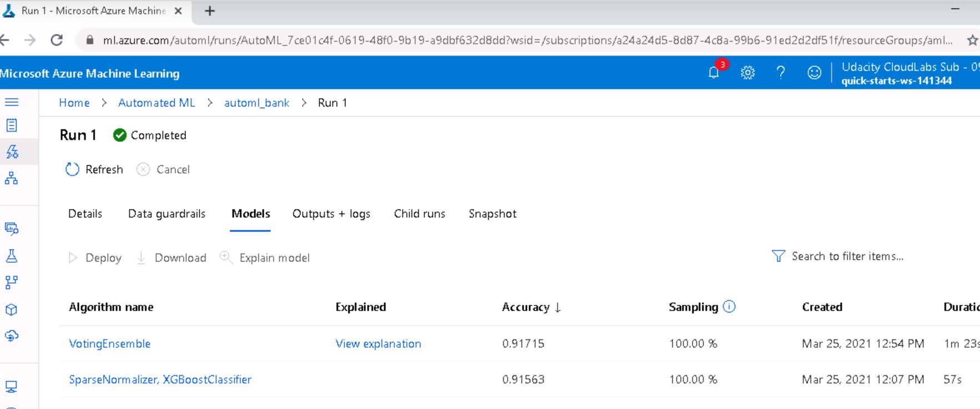Click Microsoft Azure Machine Learning title

(x=89, y=73)
